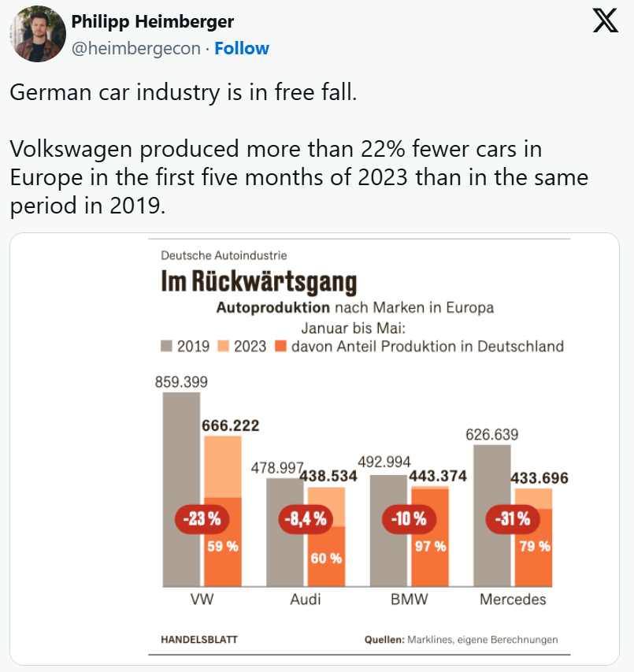Click the gray 2019 legend swatch
The image size is (634, 672).
[167, 346]
